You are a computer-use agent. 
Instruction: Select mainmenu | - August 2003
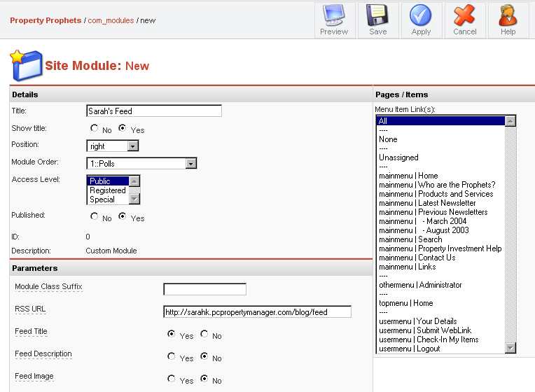(441, 230)
